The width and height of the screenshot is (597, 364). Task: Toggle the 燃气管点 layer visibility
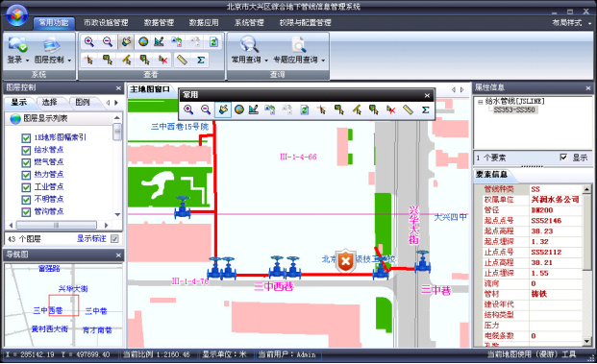[26, 162]
